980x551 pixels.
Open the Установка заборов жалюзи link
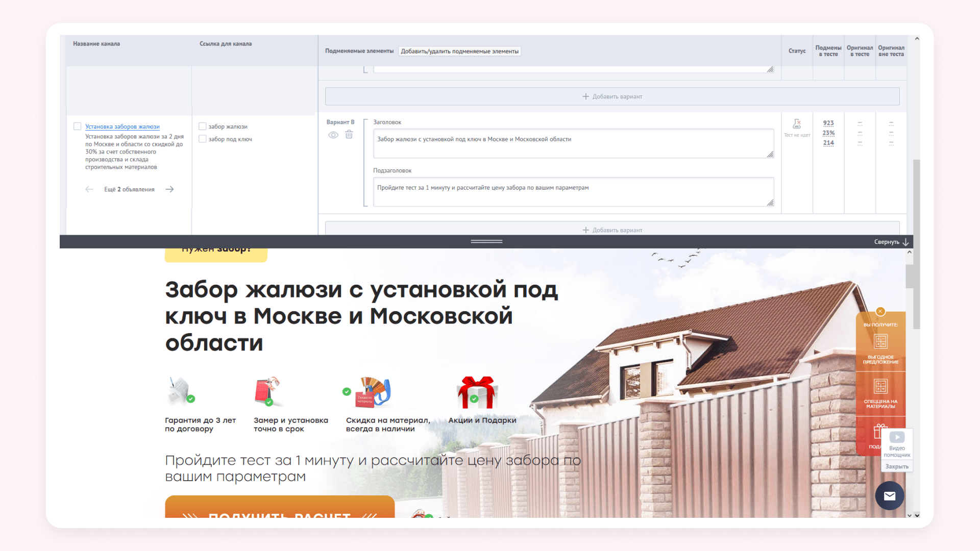click(x=122, y=127)
